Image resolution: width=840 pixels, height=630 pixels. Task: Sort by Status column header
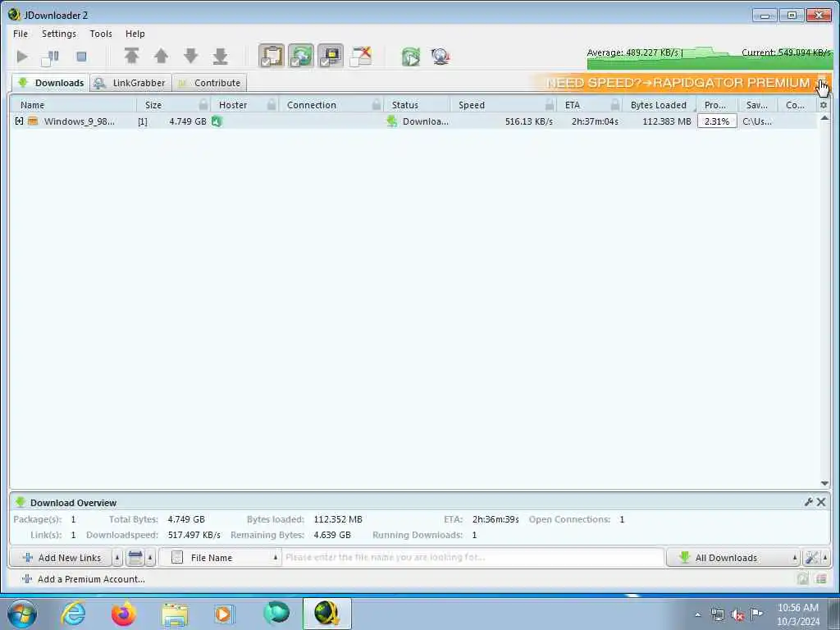pyautogui.click(x=405, y=105)
